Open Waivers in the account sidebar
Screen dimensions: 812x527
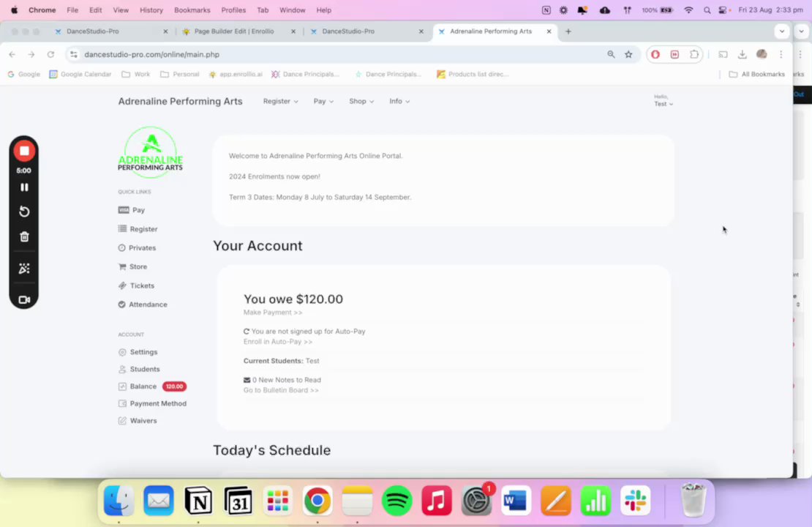pos(138,421)
